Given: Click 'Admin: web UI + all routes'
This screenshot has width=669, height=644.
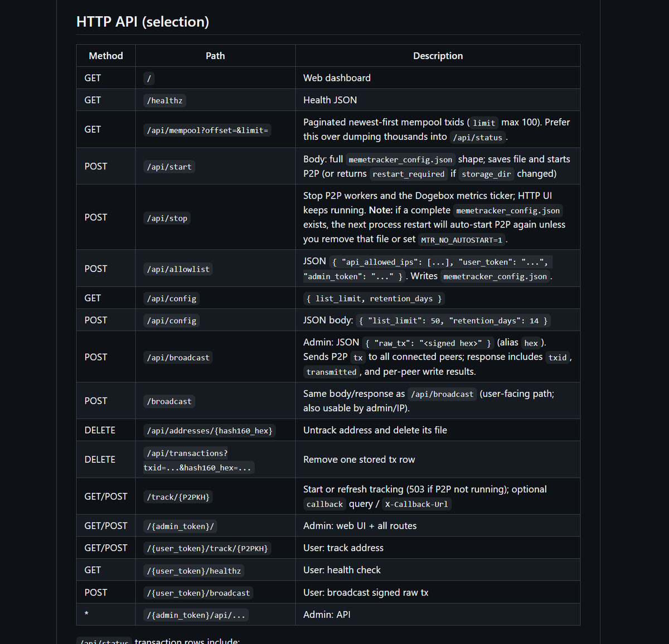Looking at the screenshot, I should coord(360,526).
